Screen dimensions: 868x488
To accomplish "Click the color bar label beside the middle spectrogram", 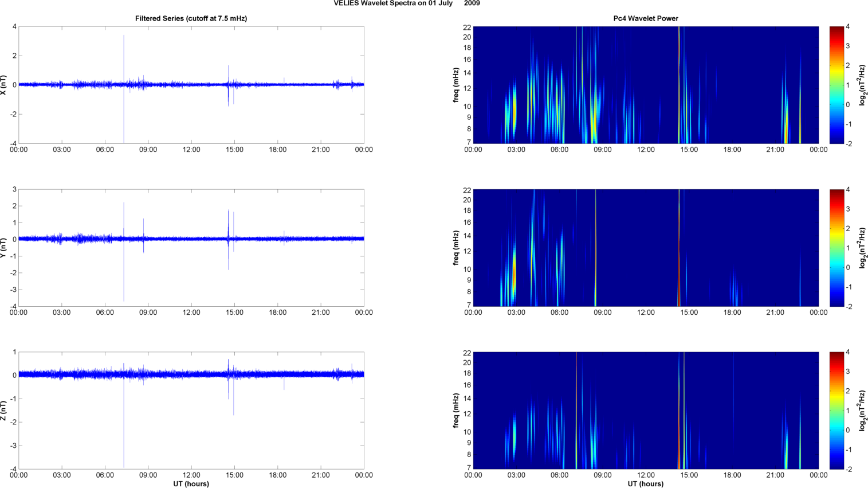I will pos(862,248).
